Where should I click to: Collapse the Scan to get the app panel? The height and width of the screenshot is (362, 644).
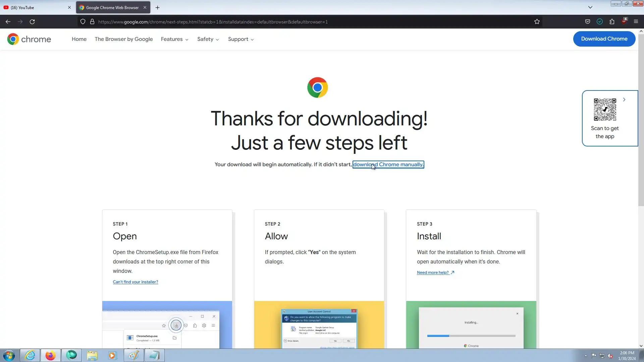[624, 100]
